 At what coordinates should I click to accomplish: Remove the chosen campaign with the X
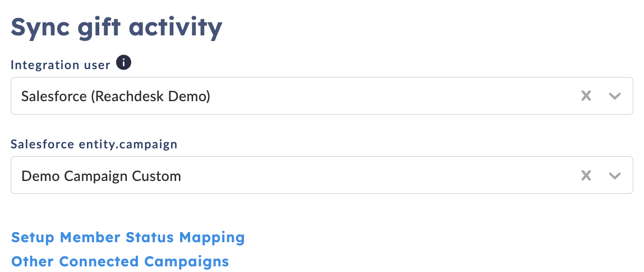(x=586, y=176)
